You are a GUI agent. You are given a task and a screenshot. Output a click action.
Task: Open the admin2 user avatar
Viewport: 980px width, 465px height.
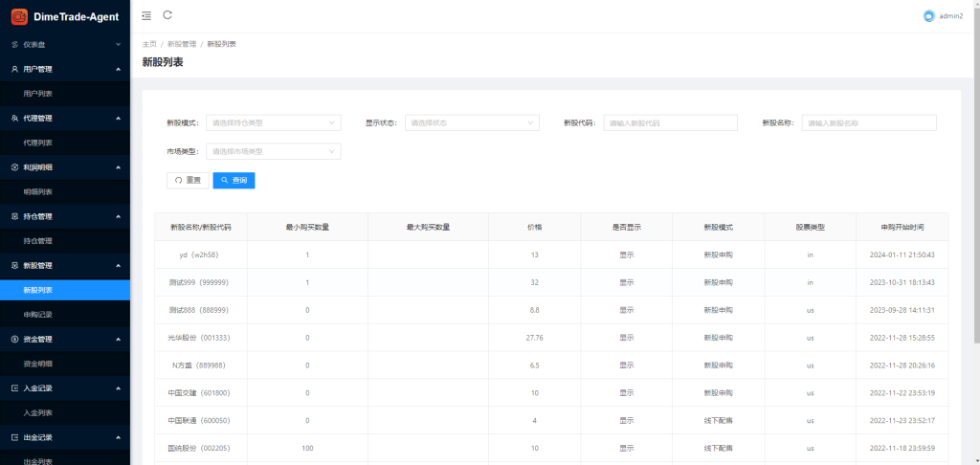pos(928,16)
